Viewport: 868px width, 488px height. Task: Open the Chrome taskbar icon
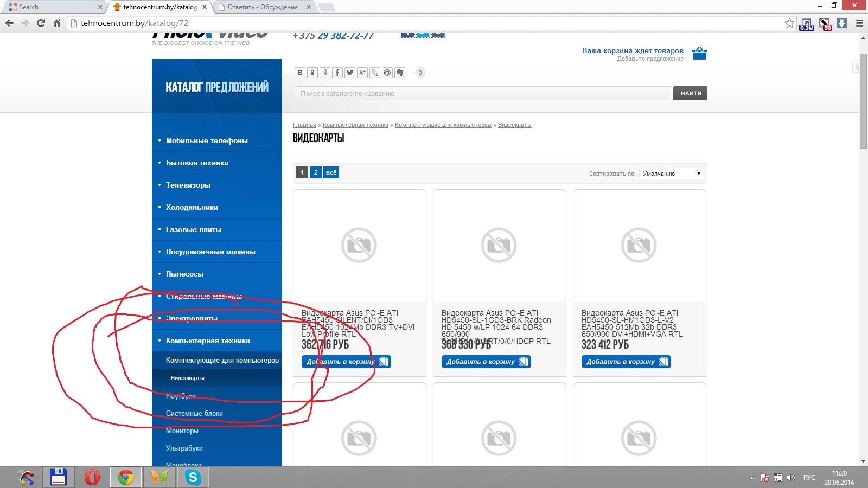pyautogui.click(x=126, y=477)
